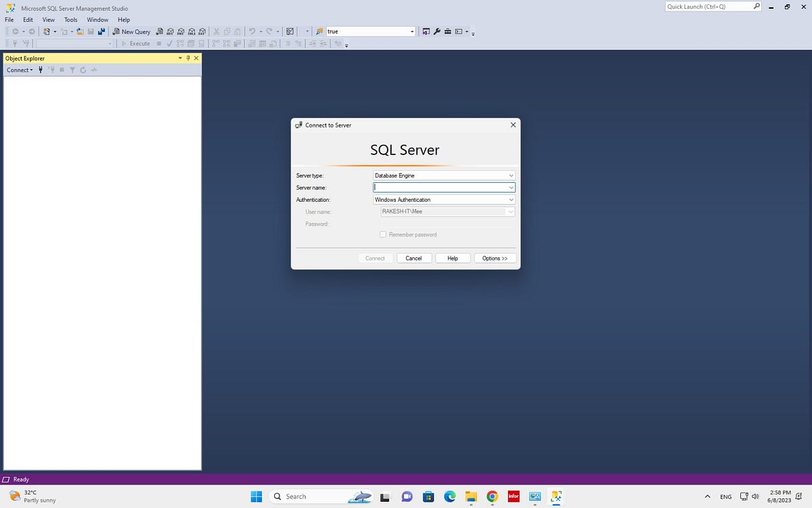Click the Analysis Services DAX Query icon
The image size is (812, 508).
pos(202,31)
